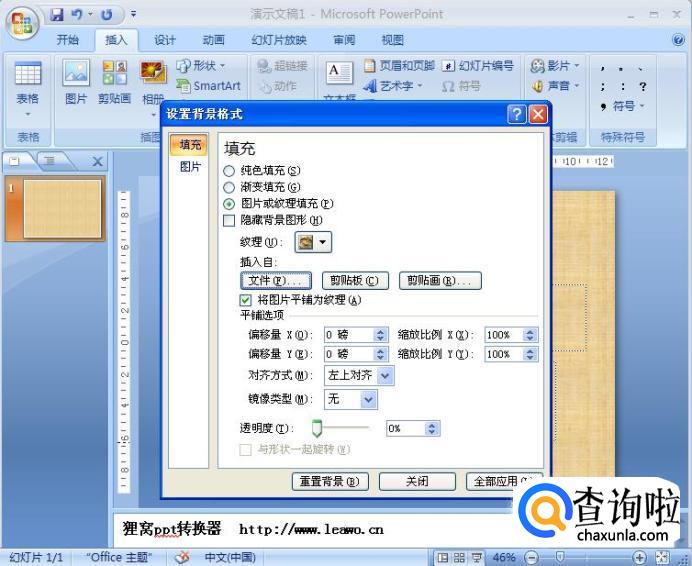This screenshot has width=692, height=566.
Task: Select gradient fill (渐变填充) radio button
Action: tap(229, 188)
